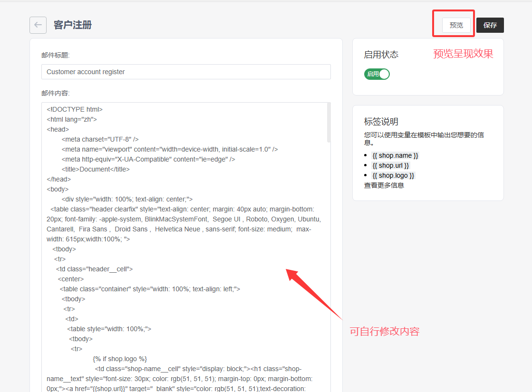Select the {{ shop.name }} variable tag

pos(395,155)
